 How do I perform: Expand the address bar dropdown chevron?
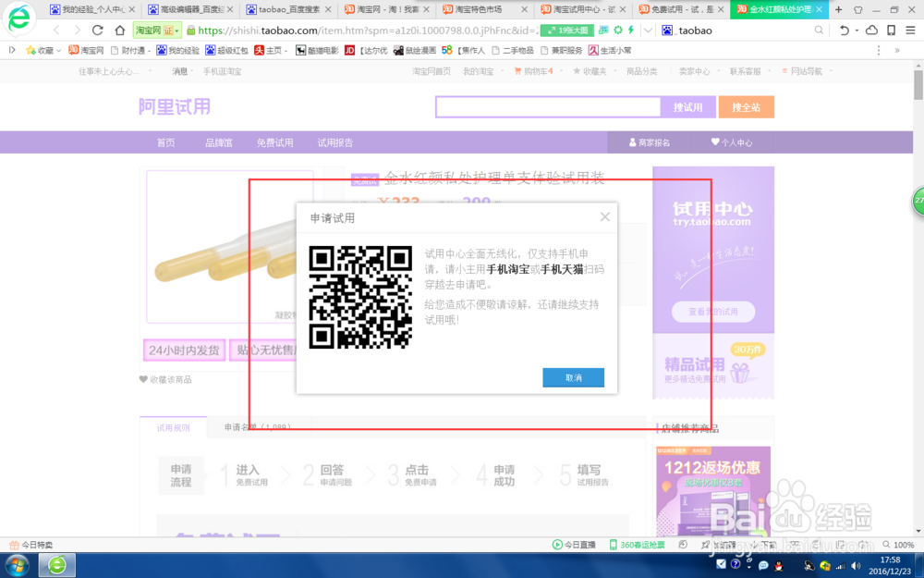coord(648,31)
